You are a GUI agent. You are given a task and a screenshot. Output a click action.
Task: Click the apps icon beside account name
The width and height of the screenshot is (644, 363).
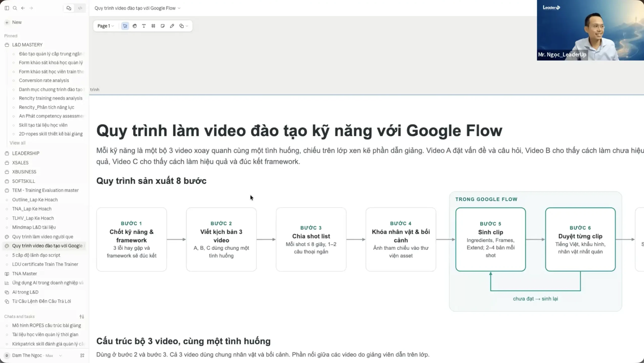(x=82, y=355)
